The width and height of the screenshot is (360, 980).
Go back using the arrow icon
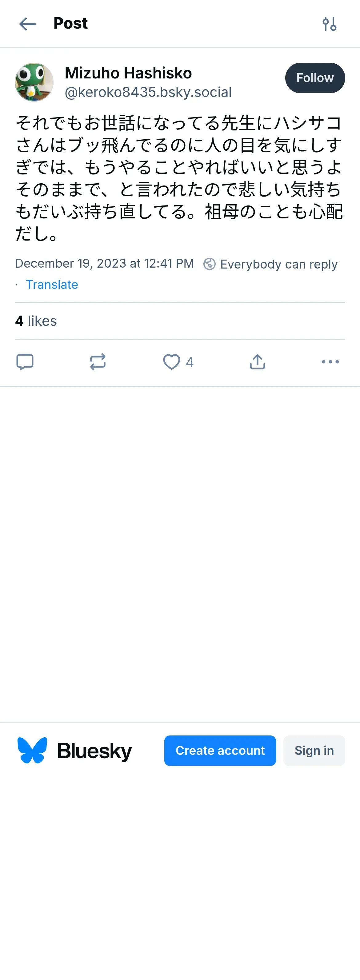tap(27, 24)
